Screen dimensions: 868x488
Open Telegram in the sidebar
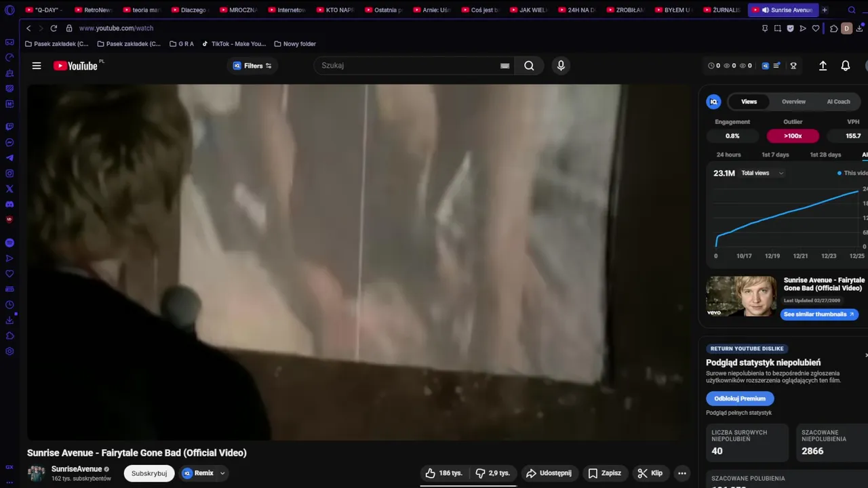coord(9,158)
